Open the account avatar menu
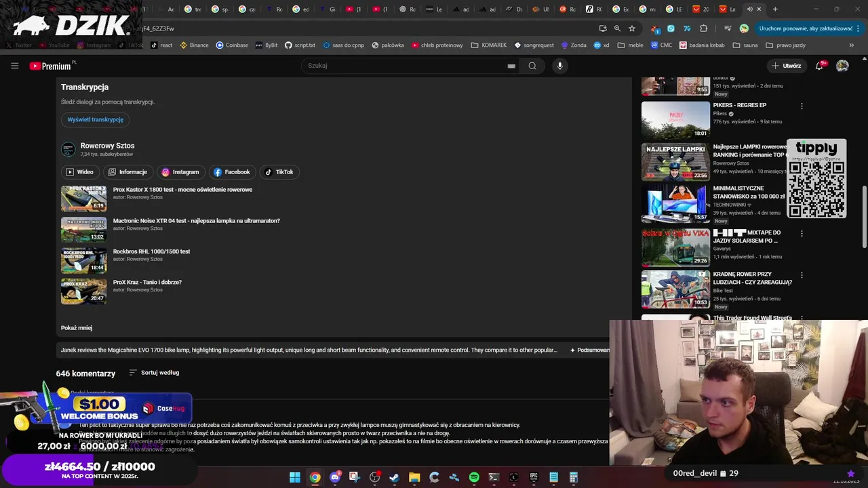Image resolution: width=868 pixels, height=488 pixels. [842, 66]
